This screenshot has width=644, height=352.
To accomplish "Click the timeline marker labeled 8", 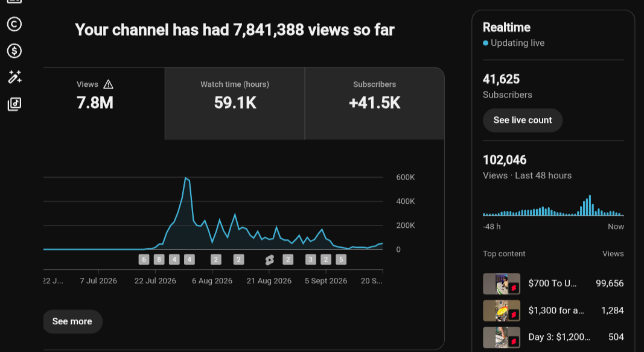I will pos(159,259).
